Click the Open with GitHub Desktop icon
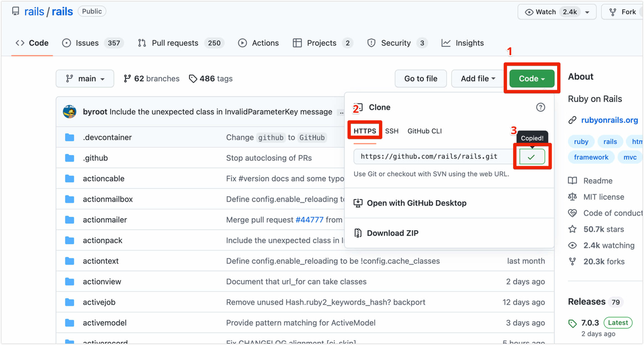Image resolution: width=644 pixels, height=345 pixels. pyautogui.click(x=358, y=203)
